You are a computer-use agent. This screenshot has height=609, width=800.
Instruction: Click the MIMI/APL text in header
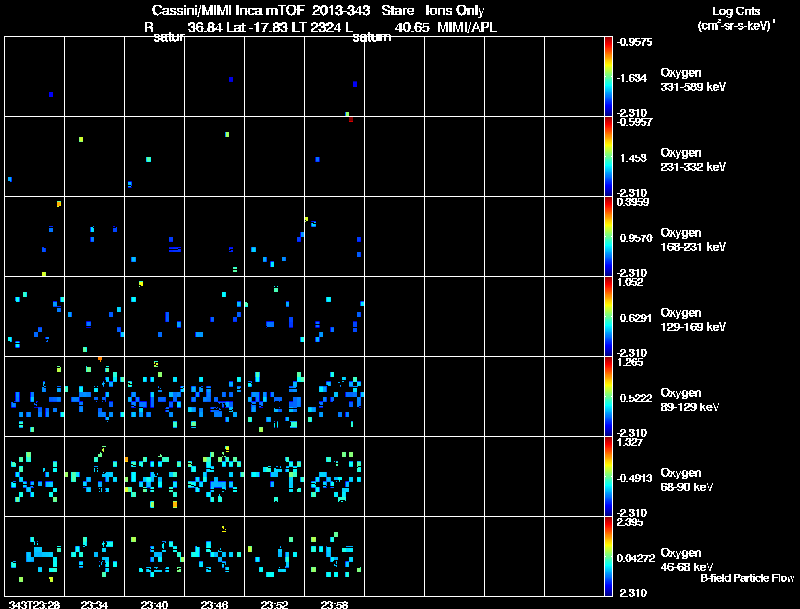[460, 27]
